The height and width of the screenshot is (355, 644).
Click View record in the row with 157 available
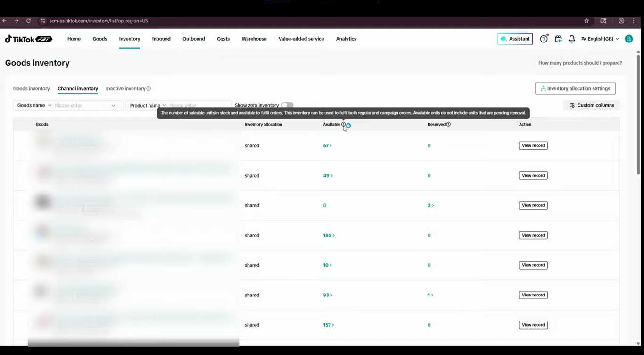tap(533, 325)
